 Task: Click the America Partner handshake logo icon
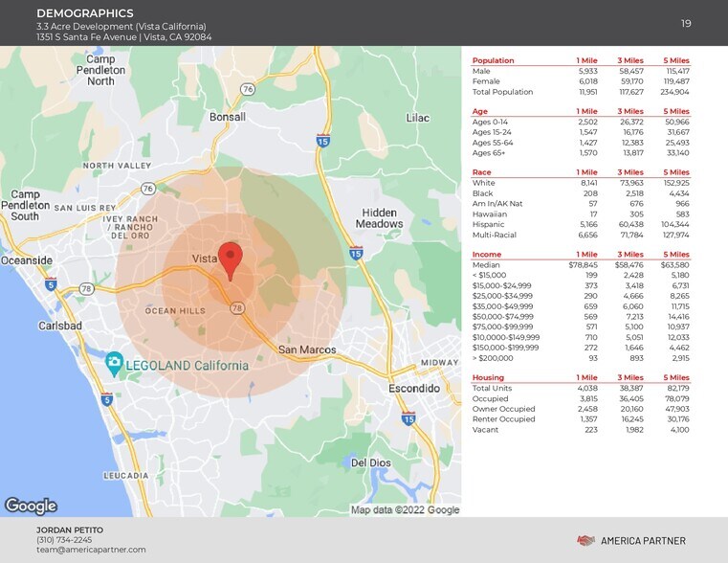coord(586,541)
